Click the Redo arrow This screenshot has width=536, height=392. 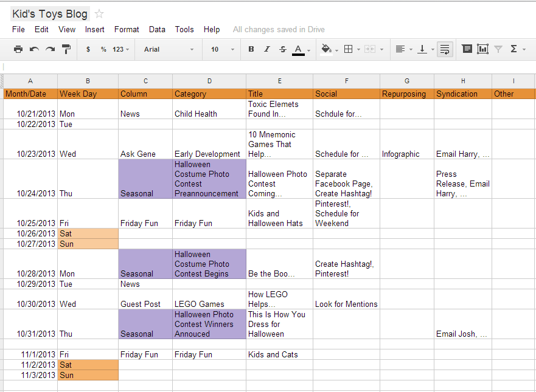click(50, 49)
